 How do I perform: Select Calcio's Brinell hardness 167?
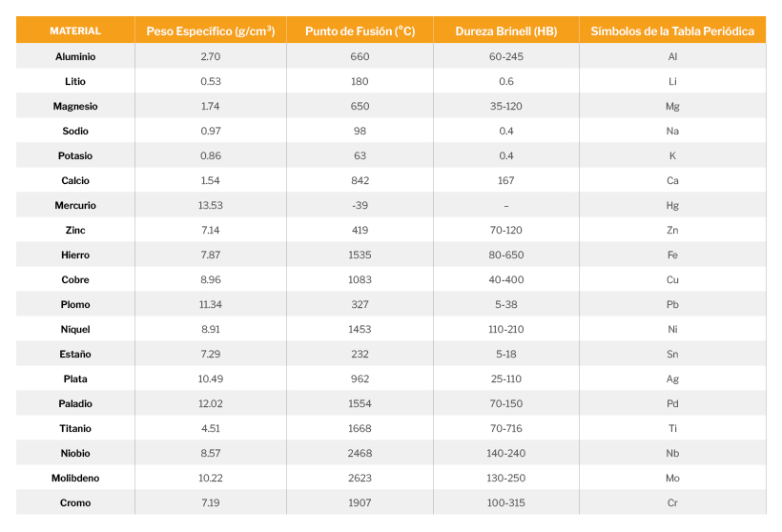pyautogui.click(x=505, y=181)
